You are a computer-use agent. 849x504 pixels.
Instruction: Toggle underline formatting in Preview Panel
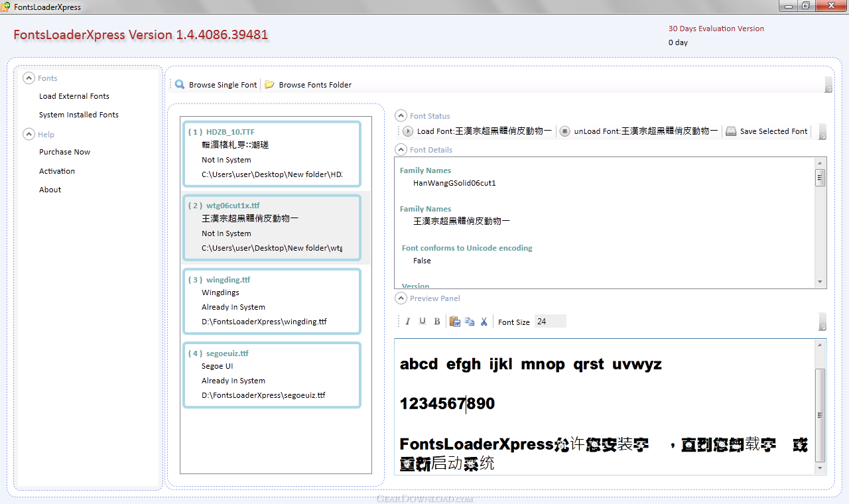click(423, 322)
